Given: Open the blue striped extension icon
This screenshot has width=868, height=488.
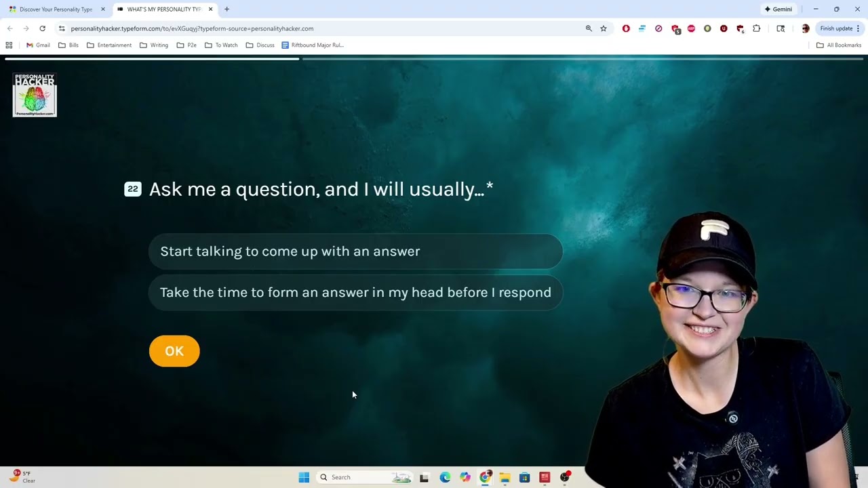Looking at the screenshot, I should tap(642, 28).
